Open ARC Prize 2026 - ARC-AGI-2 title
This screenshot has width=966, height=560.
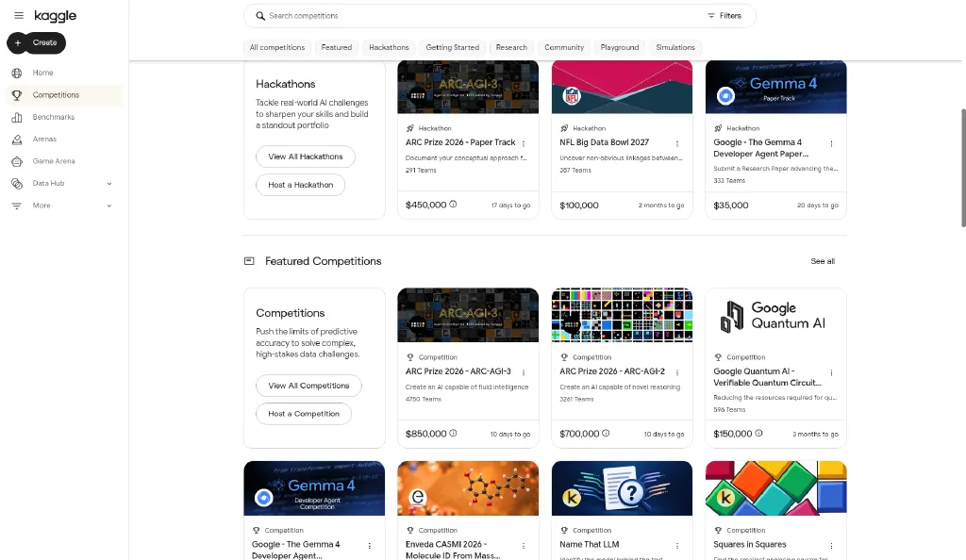click(611, 371)
